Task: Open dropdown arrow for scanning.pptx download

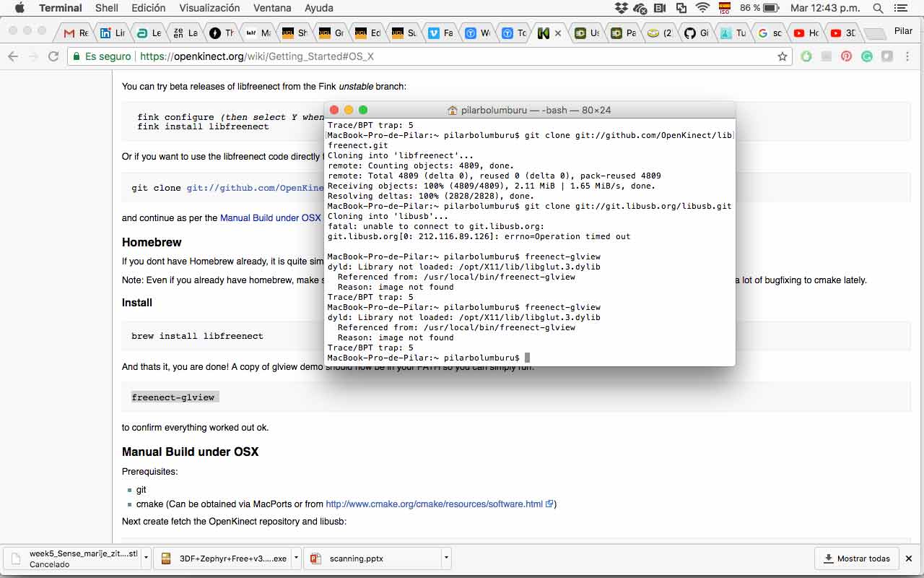Action: pyautogui.click(x=447, y=558)
